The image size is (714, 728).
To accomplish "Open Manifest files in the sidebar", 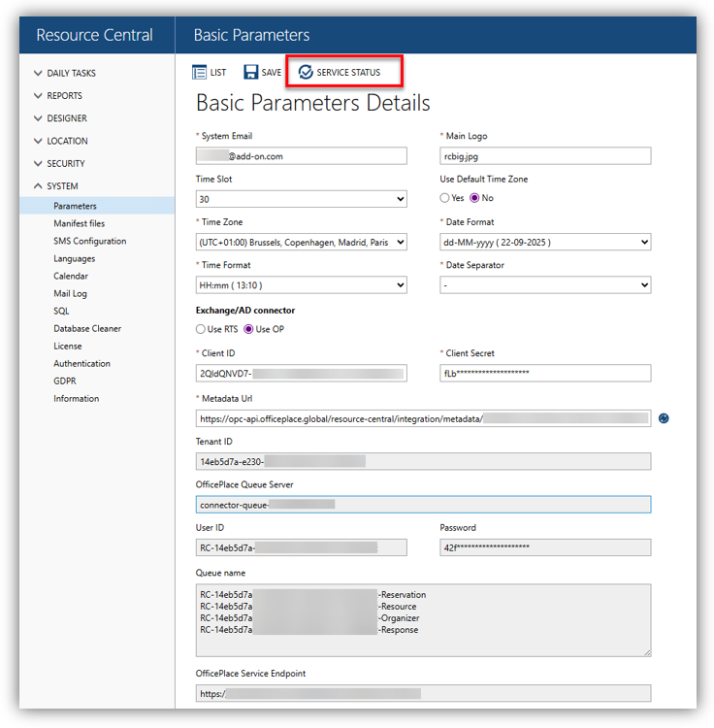I will click(80, 223).
